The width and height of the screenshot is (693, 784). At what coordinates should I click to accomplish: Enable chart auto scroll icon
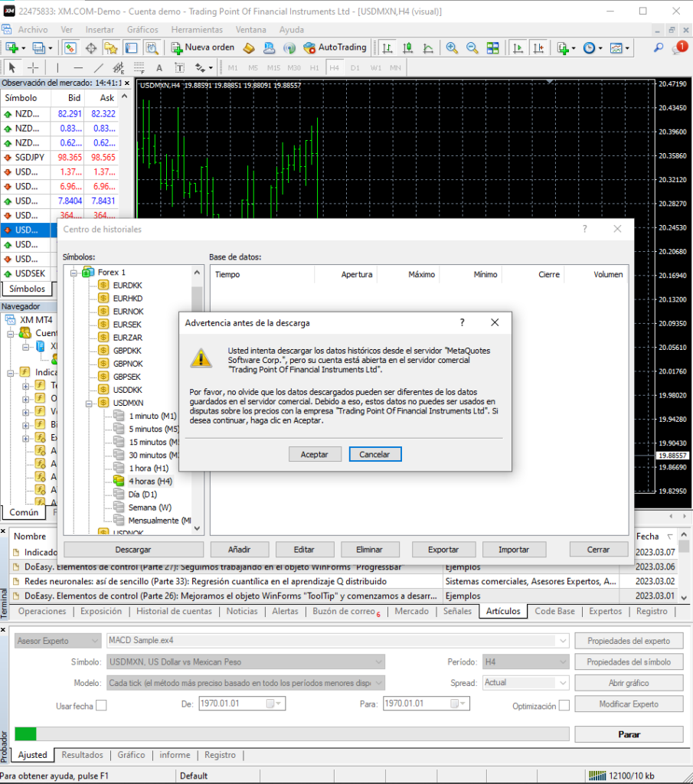pyautogui.click(x=518, y=48)
